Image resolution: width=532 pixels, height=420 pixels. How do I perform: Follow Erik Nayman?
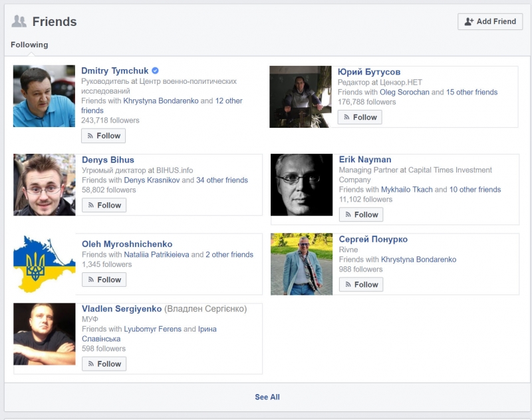360,214
